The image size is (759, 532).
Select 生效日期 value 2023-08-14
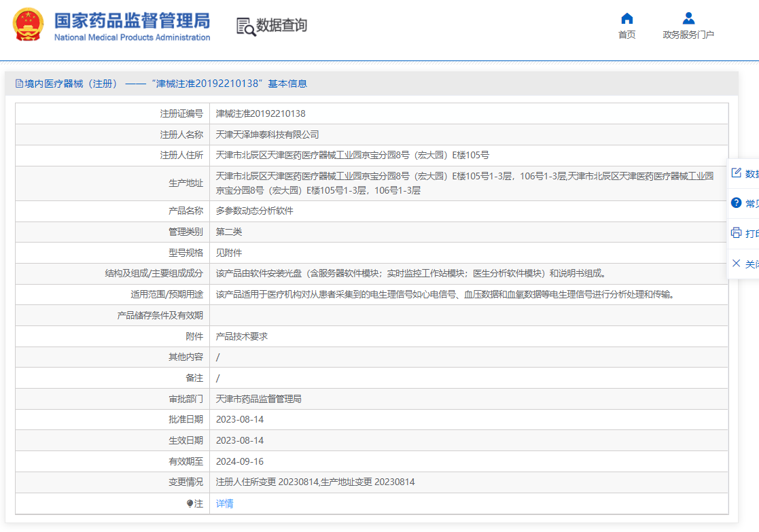click(x=240, y=440)
